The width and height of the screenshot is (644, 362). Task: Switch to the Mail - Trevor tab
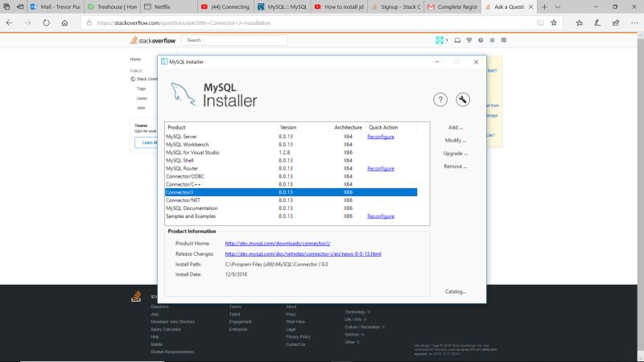56,7
